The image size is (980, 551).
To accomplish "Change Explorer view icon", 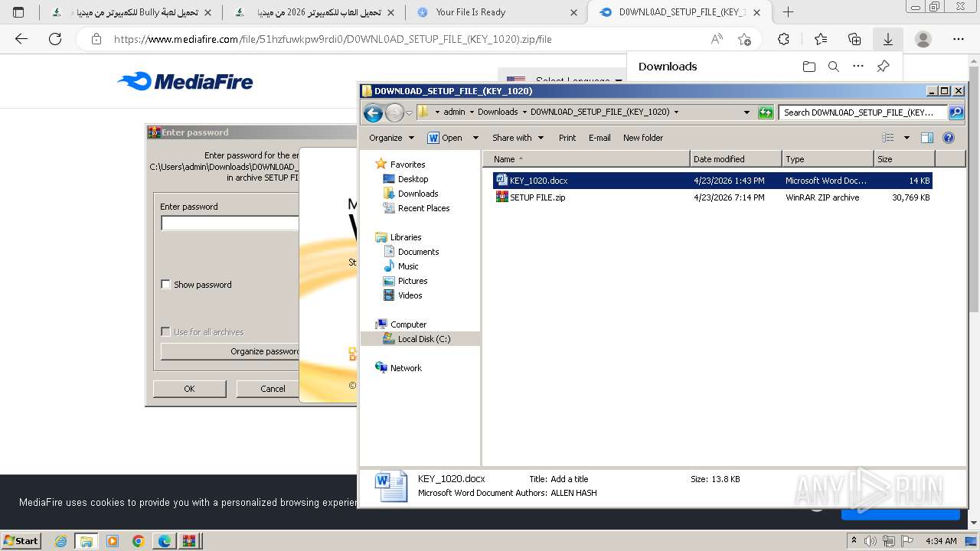I will tap(888, 138).
